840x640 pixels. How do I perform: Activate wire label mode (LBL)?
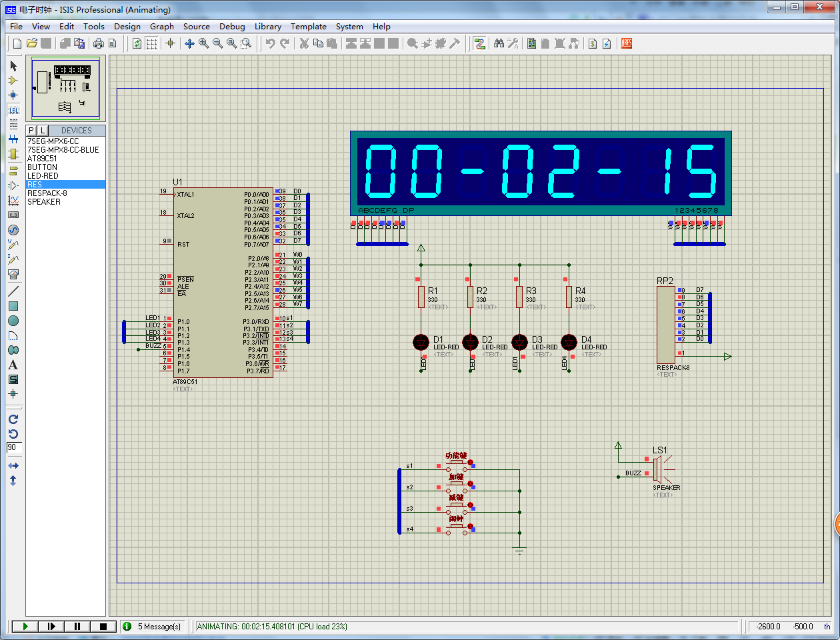pos(13,110)
